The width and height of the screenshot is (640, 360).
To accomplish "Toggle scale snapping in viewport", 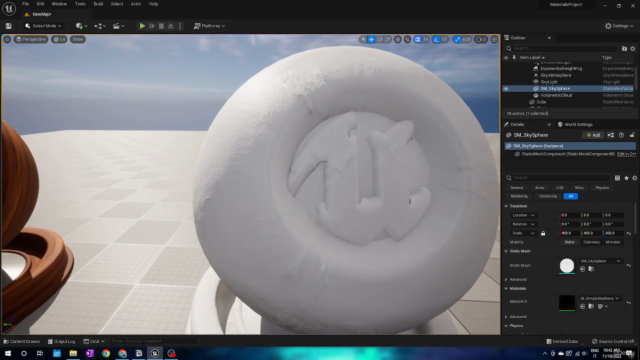I will (457, 39).
